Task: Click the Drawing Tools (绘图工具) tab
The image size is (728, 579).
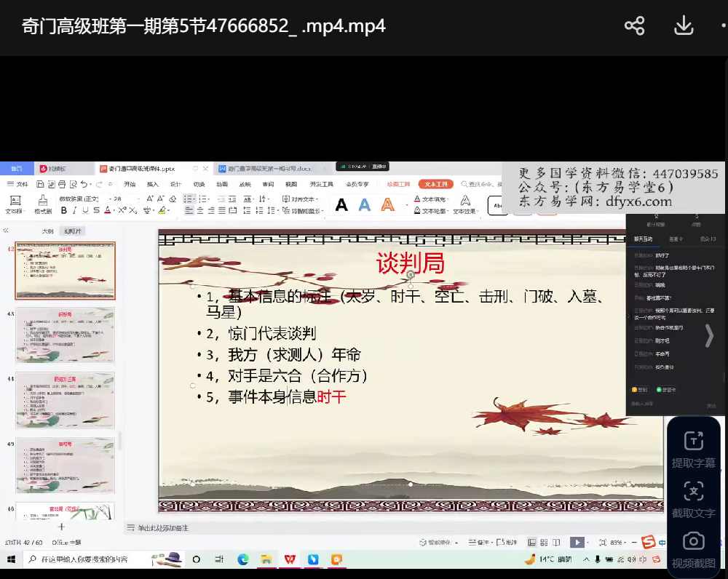Action: (x=398, y=184)
